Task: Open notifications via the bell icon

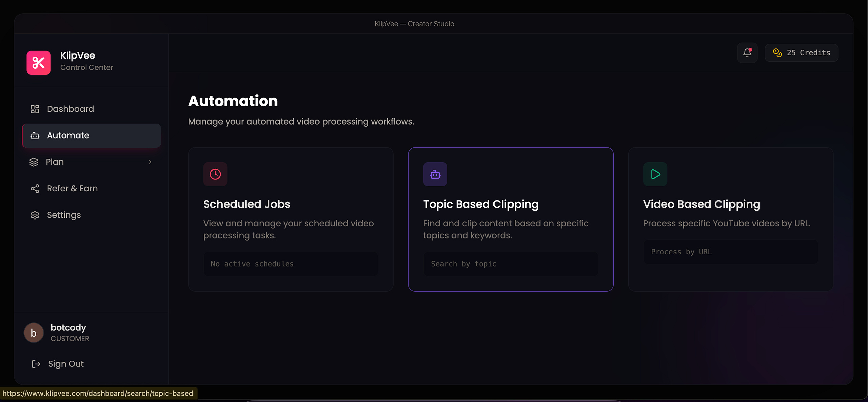Action: [x=747, y=53]
